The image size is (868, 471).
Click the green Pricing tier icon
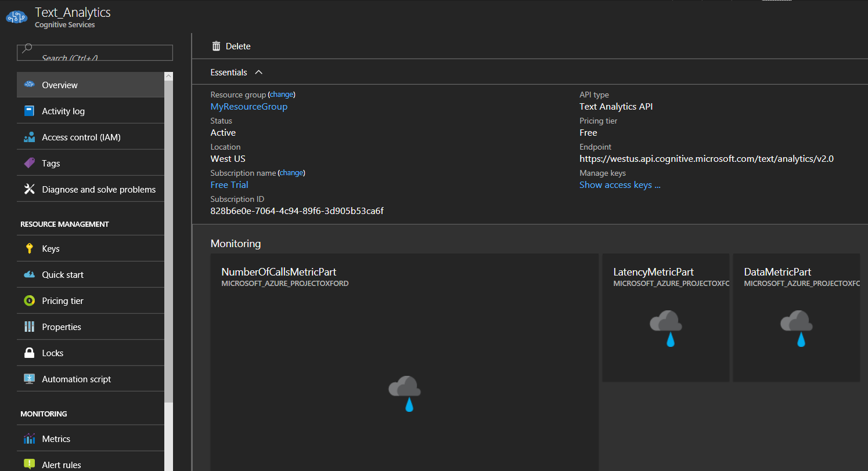(x=29, y=300)
